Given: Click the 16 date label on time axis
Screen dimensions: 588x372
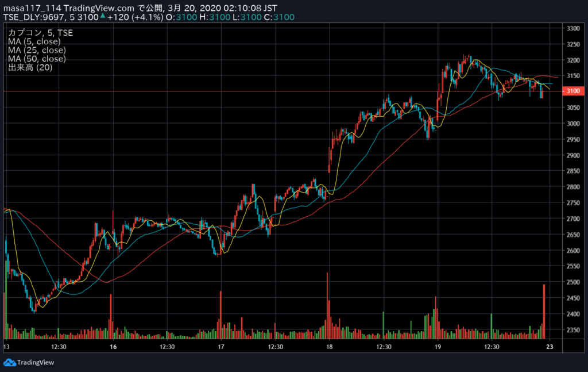Looking at the screenshot, I should [x=113, y=347].
